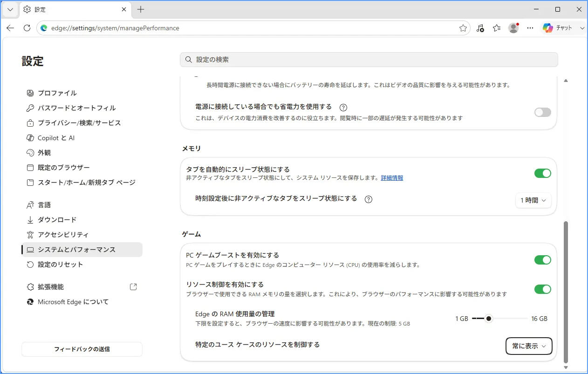Click help icon beside 電源に接続している場合でも省電力
This screenshot has height=374, width=588.
pyautogui.click(x=343, y=107)
